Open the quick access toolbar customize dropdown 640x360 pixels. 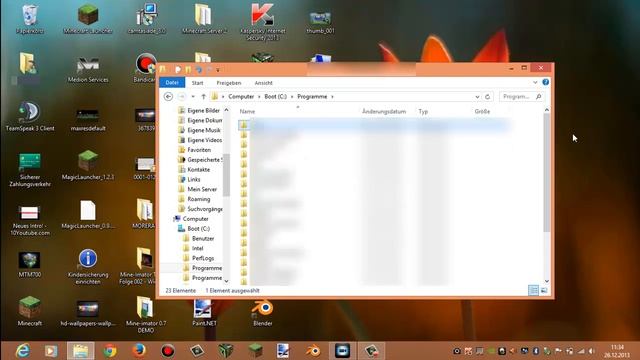[218, 70]
